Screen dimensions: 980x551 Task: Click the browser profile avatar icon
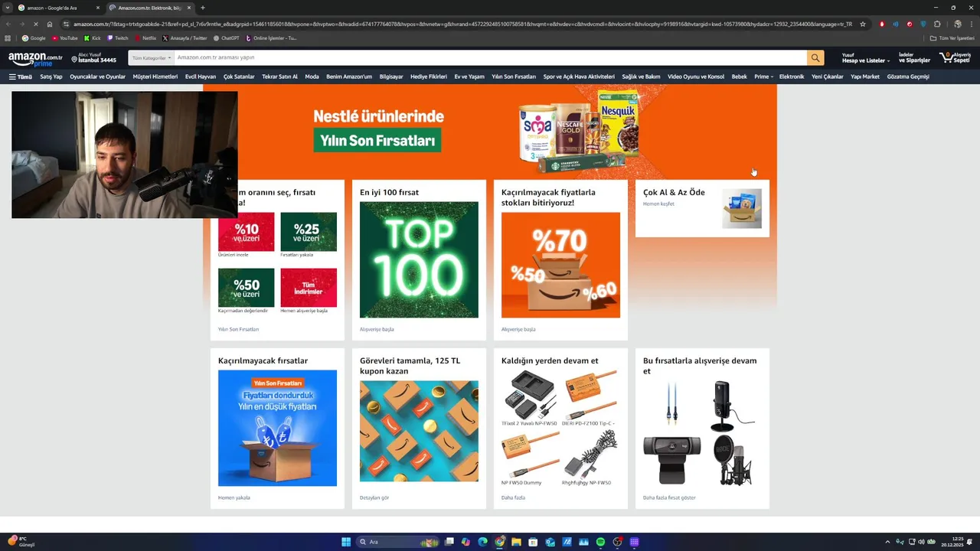click(957, 24)
